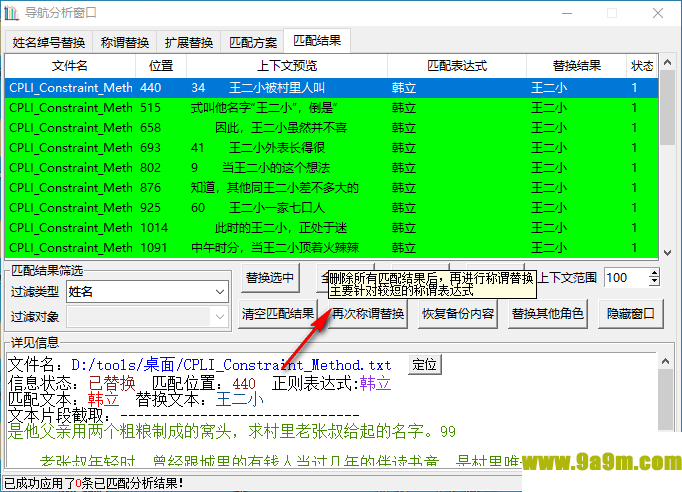The width and height of the screenshot is (682, 492).
Task: Select the result row at position 876
Action: coord(331,188)
